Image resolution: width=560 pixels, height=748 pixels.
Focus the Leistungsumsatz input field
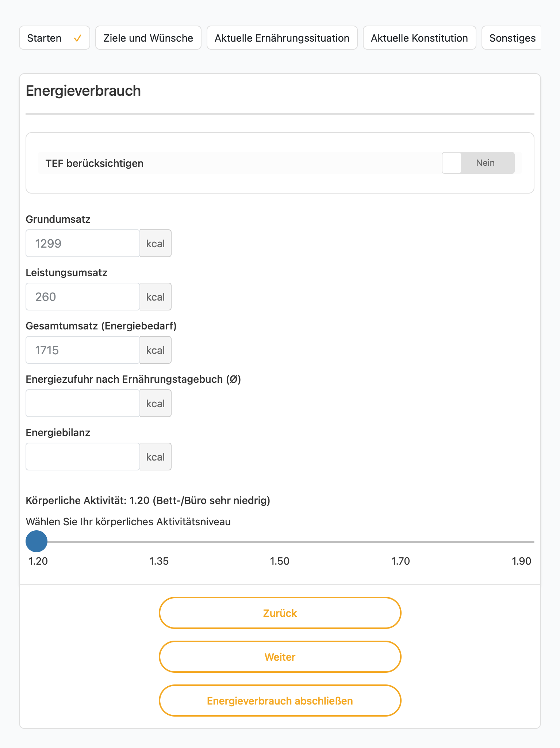click(x=83, y=297)
